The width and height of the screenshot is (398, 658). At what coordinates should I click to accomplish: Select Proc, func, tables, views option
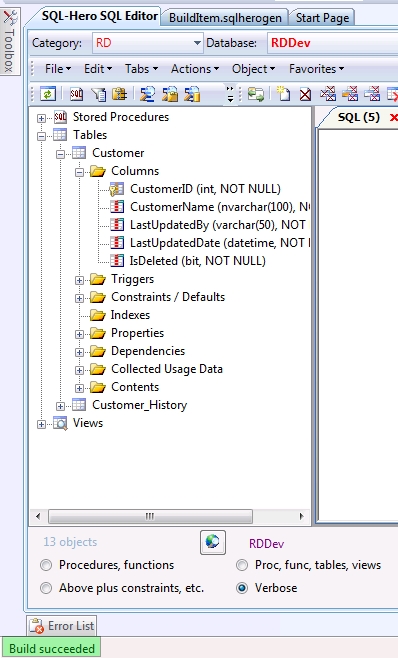pos(242,565)
